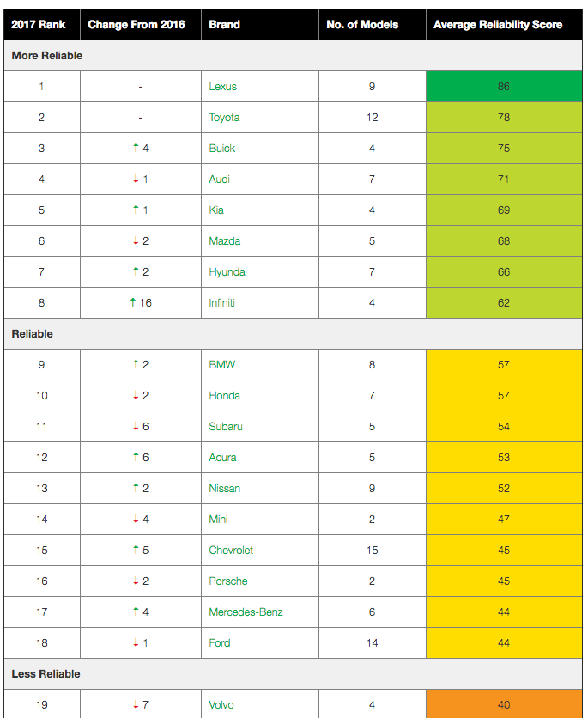
Task: Click the green up arrow in Acura row
Action: 136,457
